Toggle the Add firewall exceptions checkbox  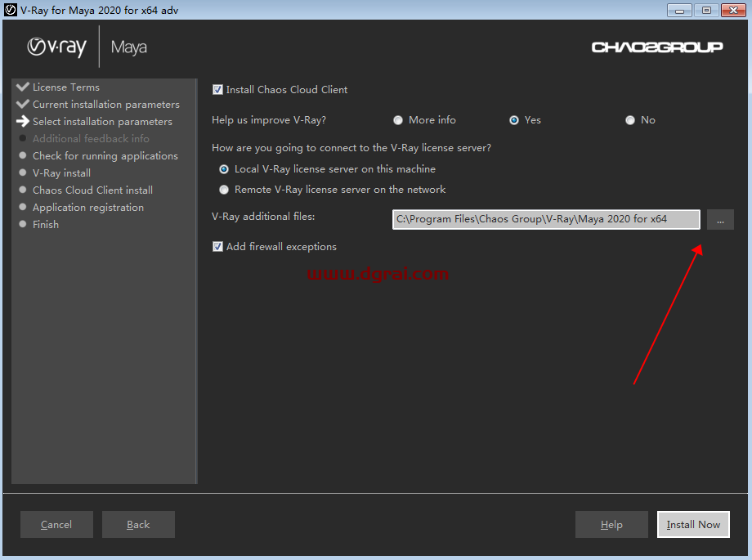click(217, 247)
